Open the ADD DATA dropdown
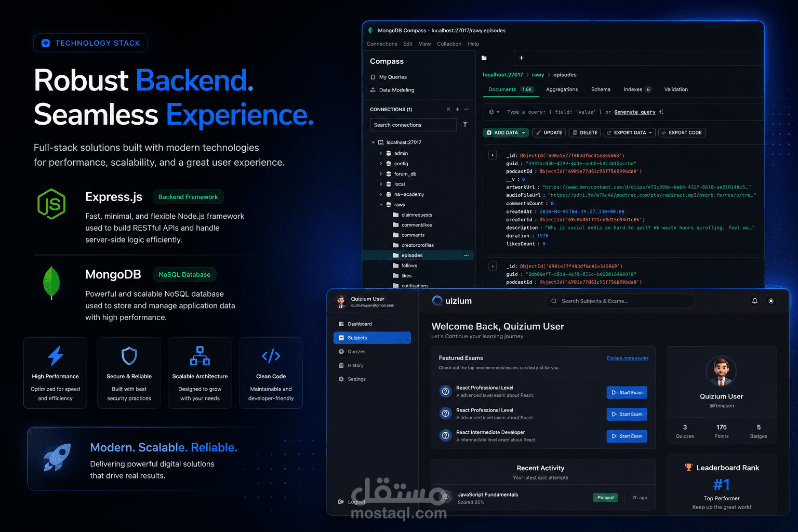 [506, 132]
